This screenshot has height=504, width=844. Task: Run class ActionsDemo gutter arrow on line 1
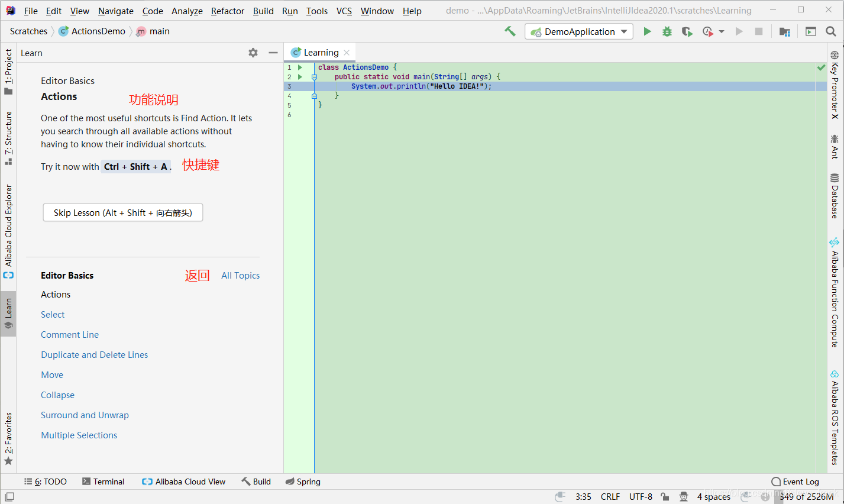(x=300, y=67)
